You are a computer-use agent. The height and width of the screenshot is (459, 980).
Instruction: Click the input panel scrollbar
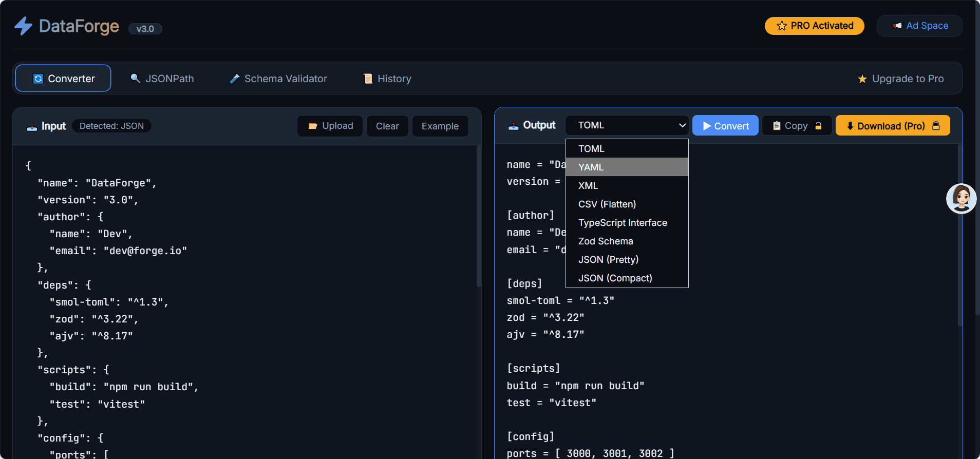[479, 217]
